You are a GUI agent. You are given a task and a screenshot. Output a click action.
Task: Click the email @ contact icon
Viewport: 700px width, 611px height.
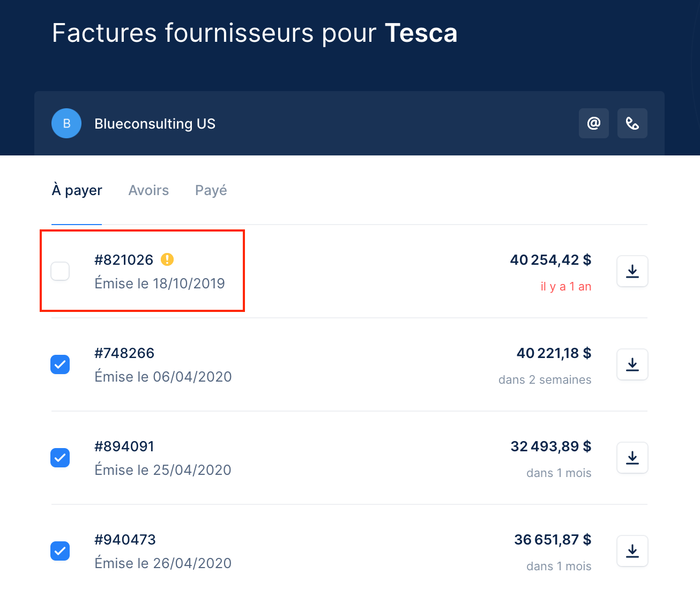594,123
